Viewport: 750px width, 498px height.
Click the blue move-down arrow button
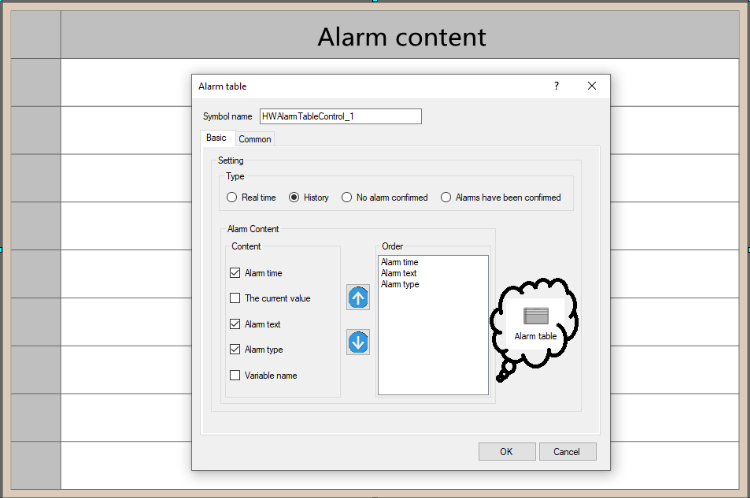click(358, 342)
